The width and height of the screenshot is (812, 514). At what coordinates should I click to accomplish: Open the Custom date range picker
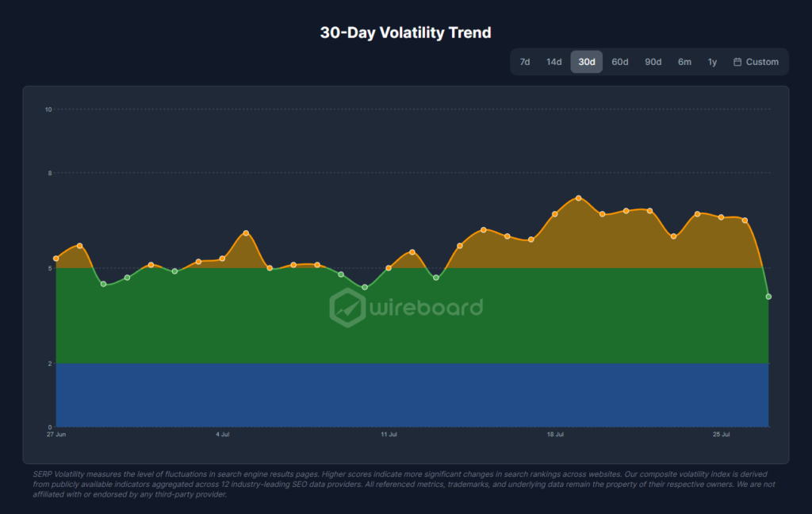(756, 62)
